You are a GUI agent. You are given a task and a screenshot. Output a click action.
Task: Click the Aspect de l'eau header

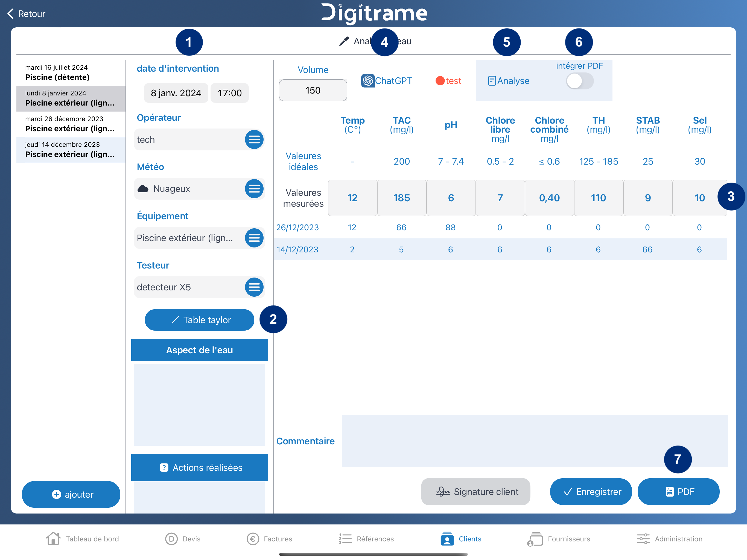(x=200, y=350)
